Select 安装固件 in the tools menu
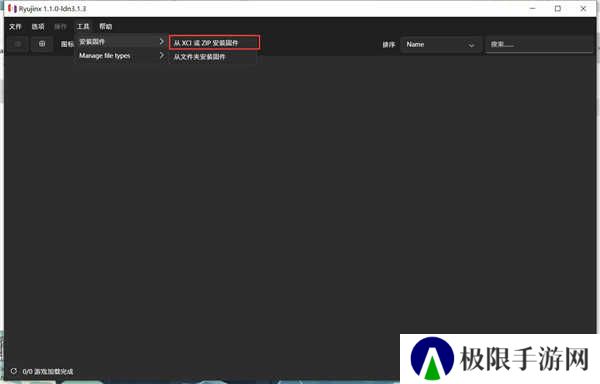 click(121, 42)
